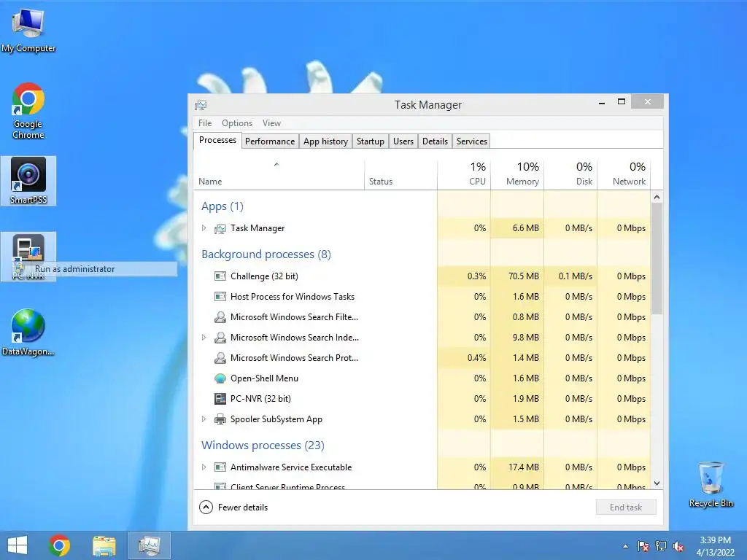
Task: Expand Microsoft Windows Search Indexer row
Action: pyautogui.click(x=204, y=337)
